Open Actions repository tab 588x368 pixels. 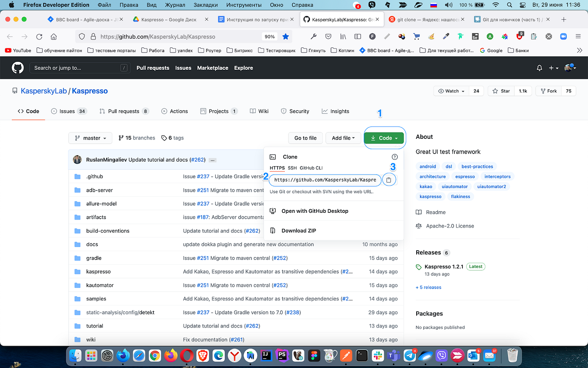pos(175,111)
